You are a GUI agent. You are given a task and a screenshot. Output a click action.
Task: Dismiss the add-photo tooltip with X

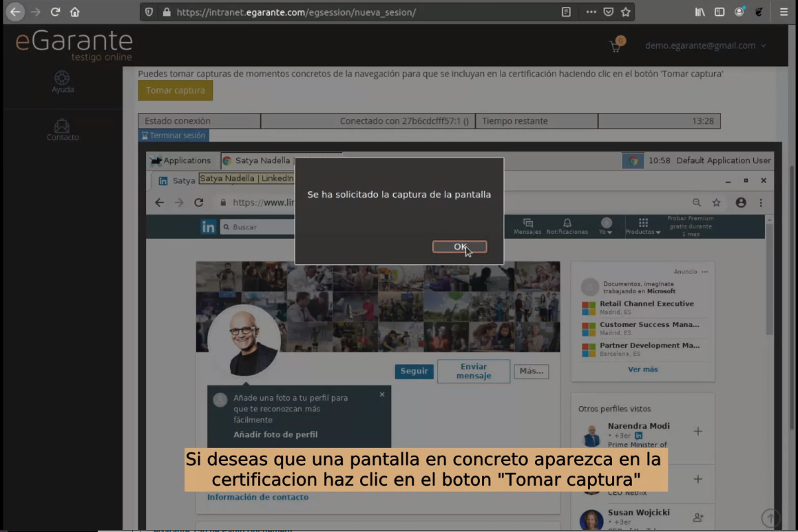pos(381,394)
